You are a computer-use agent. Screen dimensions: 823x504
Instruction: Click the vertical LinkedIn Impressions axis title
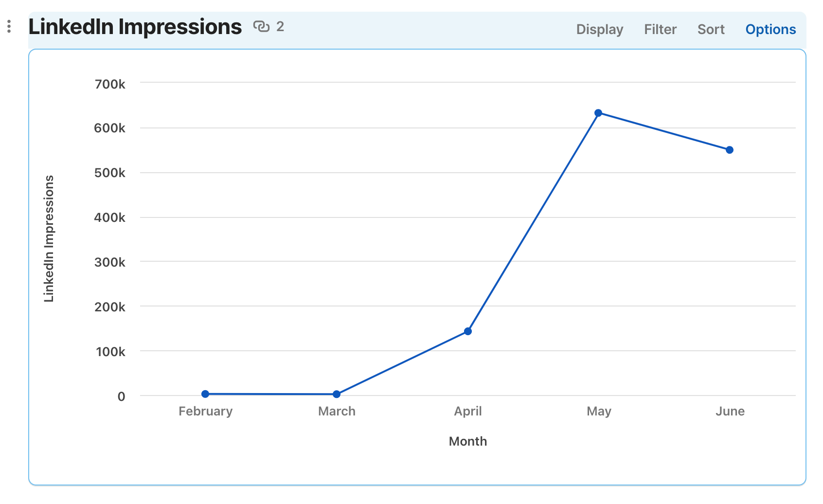pyautogui.click(x=49, y=239)
